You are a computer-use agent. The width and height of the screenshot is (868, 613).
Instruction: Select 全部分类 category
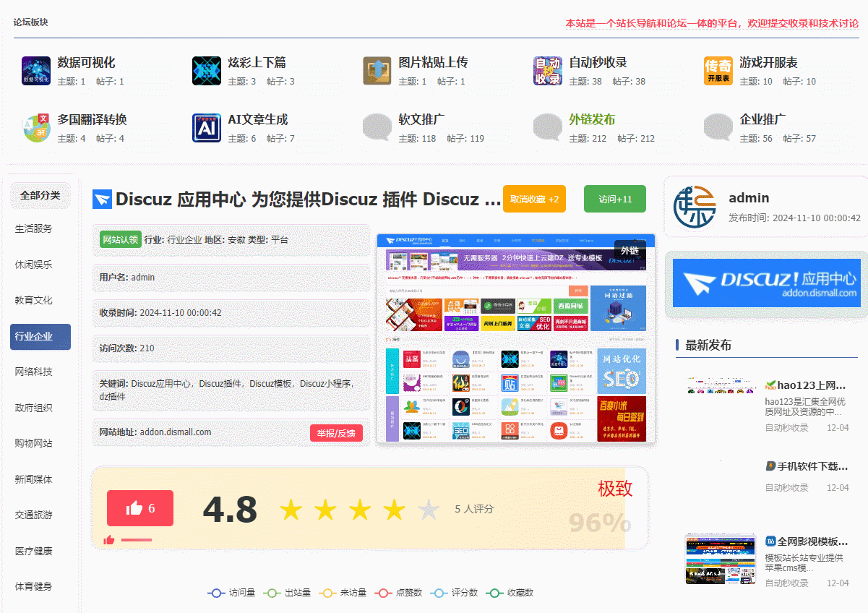40,195
